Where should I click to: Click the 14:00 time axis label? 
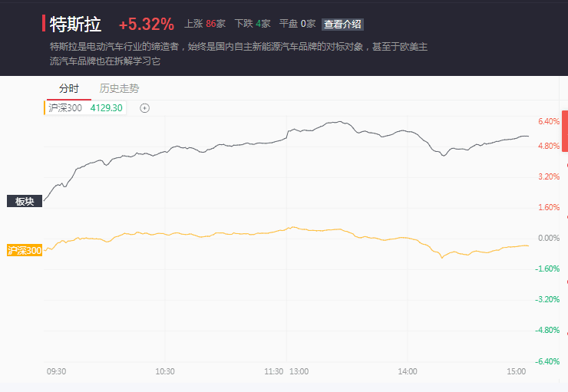click(408, 371)
